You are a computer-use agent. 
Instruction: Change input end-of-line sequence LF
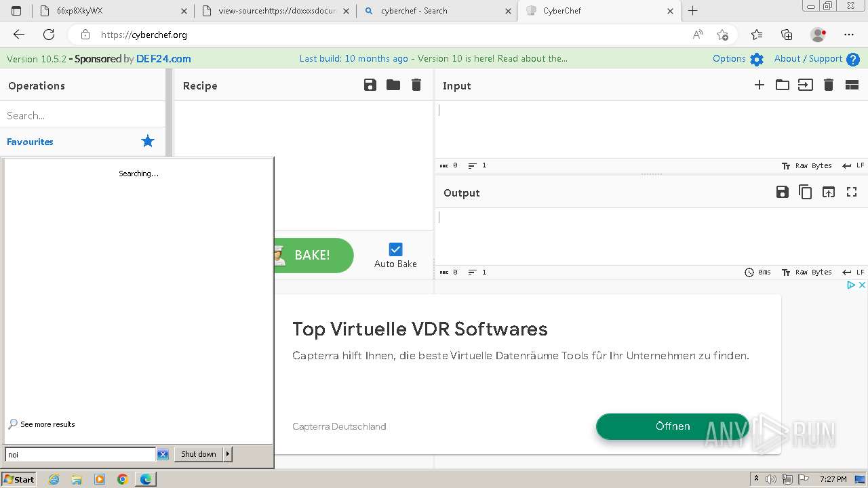[x=853, y=165]
